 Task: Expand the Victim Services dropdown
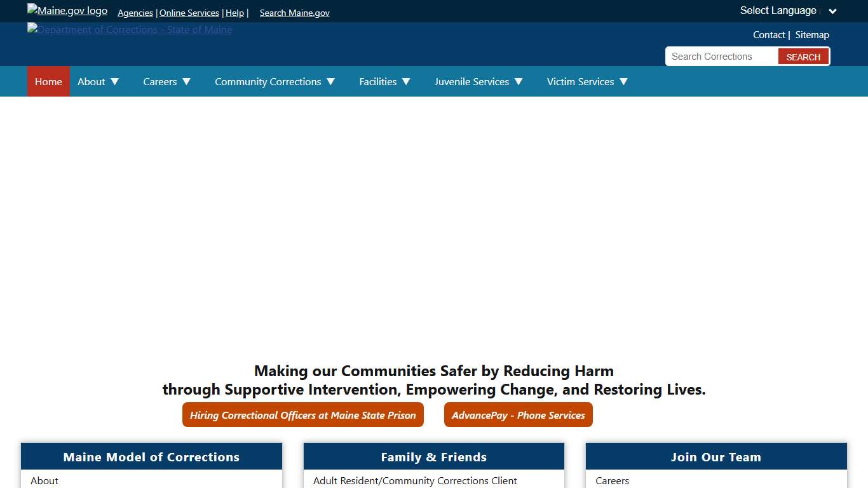[x=587, y=81]
